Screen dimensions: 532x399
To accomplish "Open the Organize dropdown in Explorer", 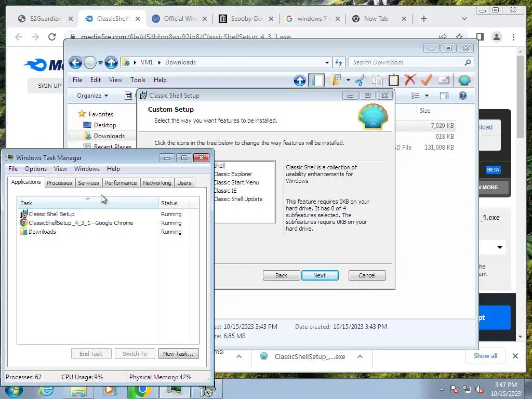I will coord(92,96).
